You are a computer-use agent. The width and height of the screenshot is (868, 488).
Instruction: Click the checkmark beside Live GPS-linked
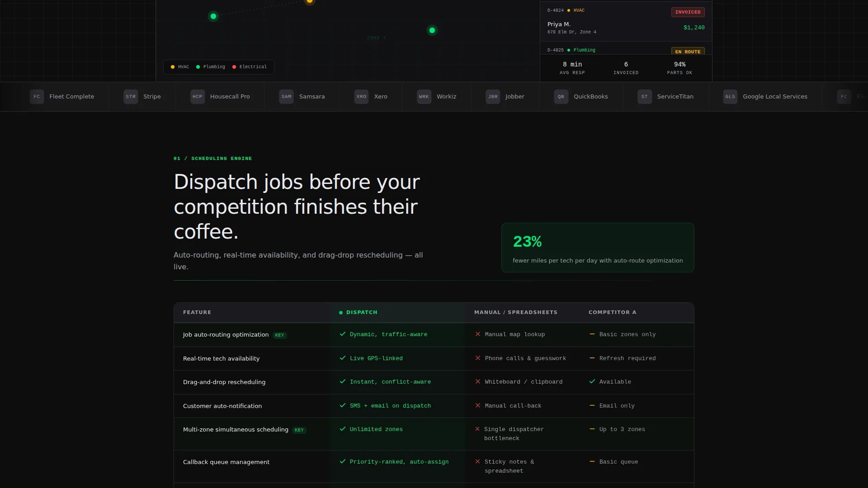click(x=343, y=358)
